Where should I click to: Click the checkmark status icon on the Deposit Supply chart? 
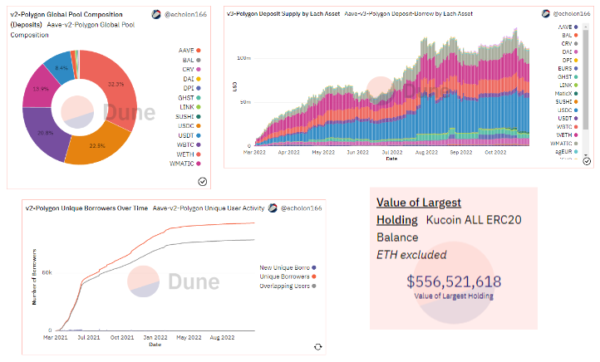point(587,161)
